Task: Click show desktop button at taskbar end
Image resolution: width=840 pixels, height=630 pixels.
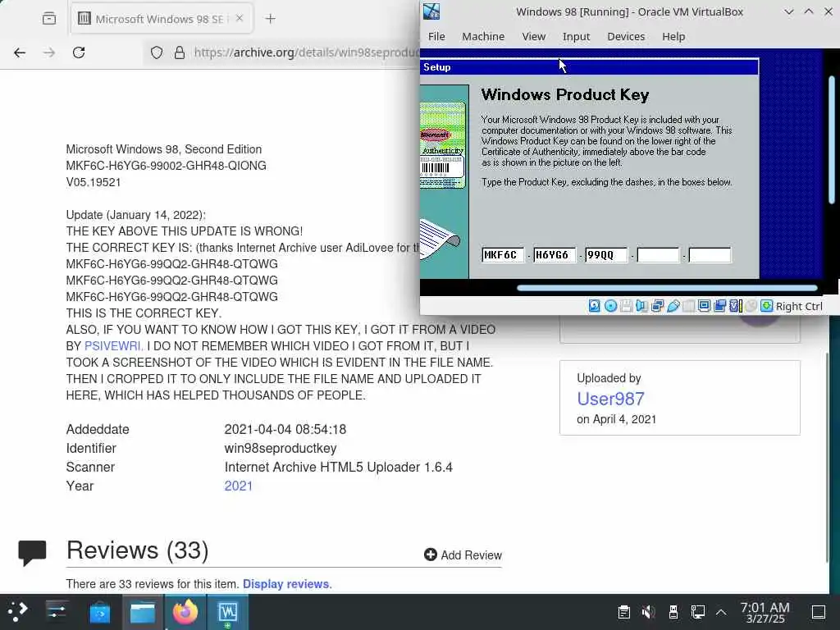Action: point(819,612)
